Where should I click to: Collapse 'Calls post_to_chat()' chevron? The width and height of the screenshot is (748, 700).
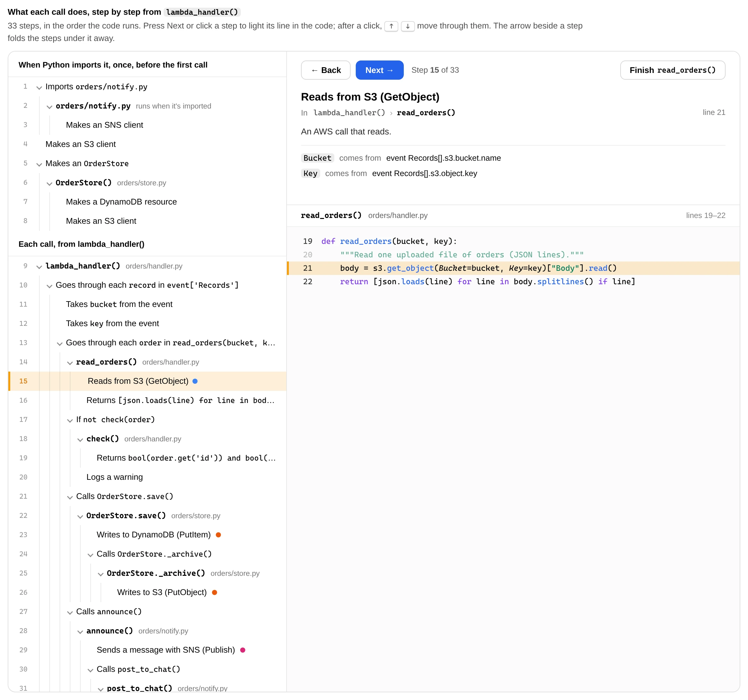90,670
